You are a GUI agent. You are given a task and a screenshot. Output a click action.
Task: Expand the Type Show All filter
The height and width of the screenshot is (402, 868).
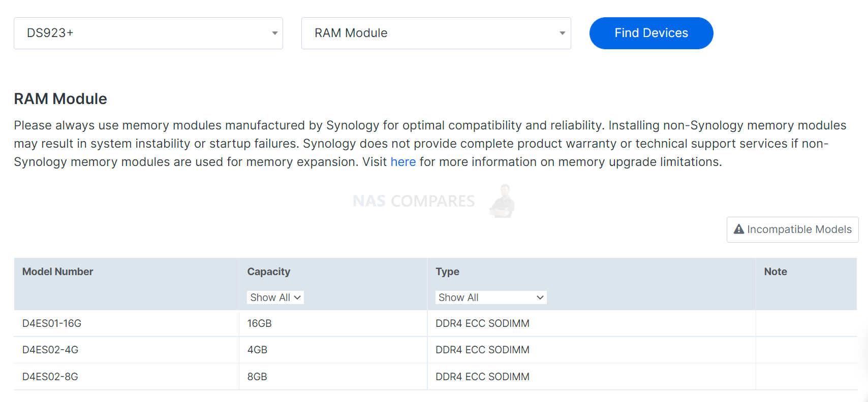pos(491,297)
